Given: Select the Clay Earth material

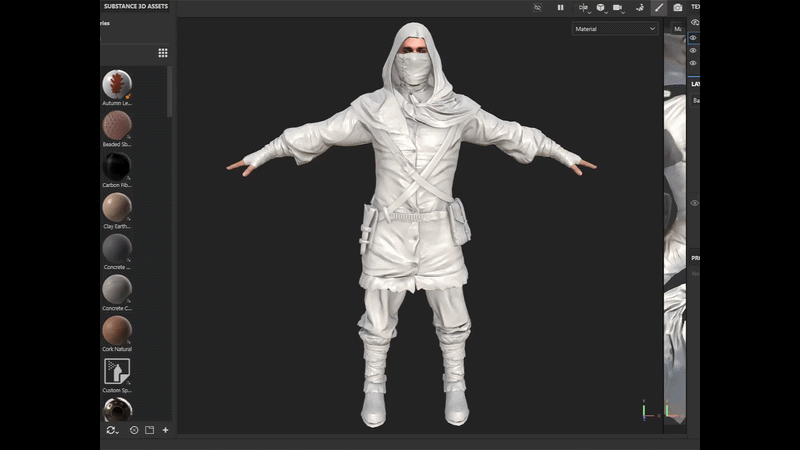Looking at the screenshot, I should [x=117, y=207].
